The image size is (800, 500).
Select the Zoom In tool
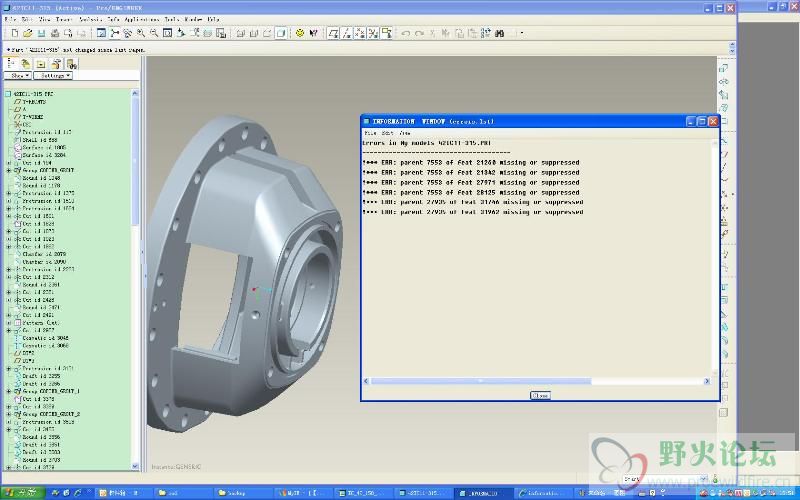tap(141, 33)
